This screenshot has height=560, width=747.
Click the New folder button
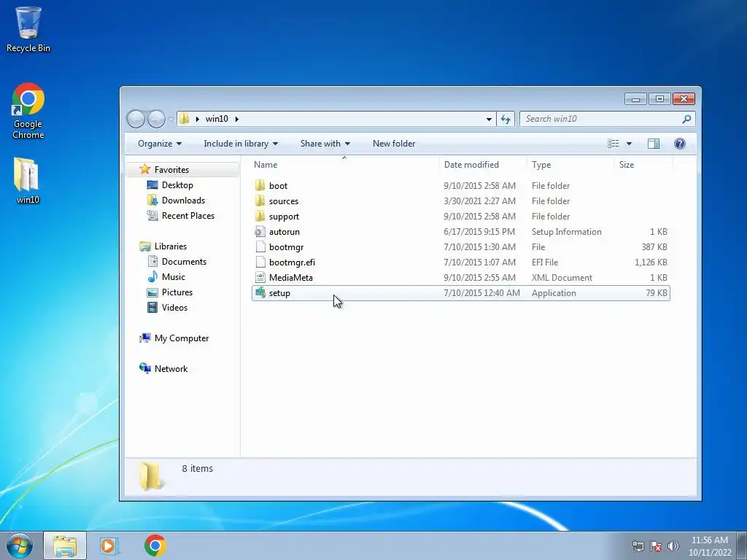tap(394, 144)
